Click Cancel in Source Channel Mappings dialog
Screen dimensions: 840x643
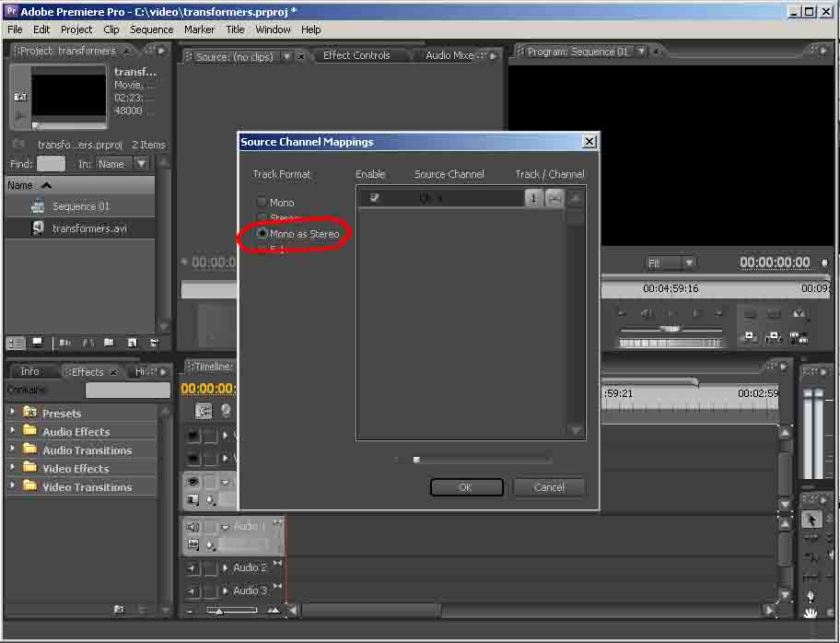(x=549, y=487)
